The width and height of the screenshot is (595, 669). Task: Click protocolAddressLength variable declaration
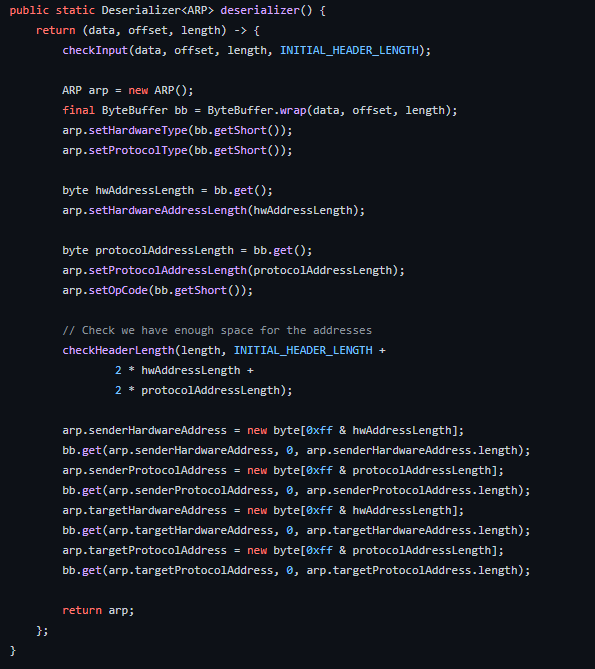[164, 250]
